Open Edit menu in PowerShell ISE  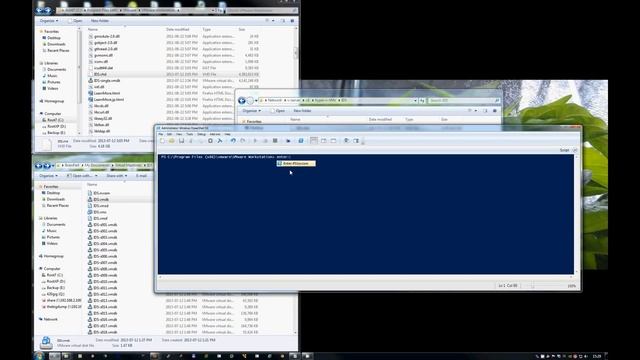pyautogui.click(x=169, y=134)
